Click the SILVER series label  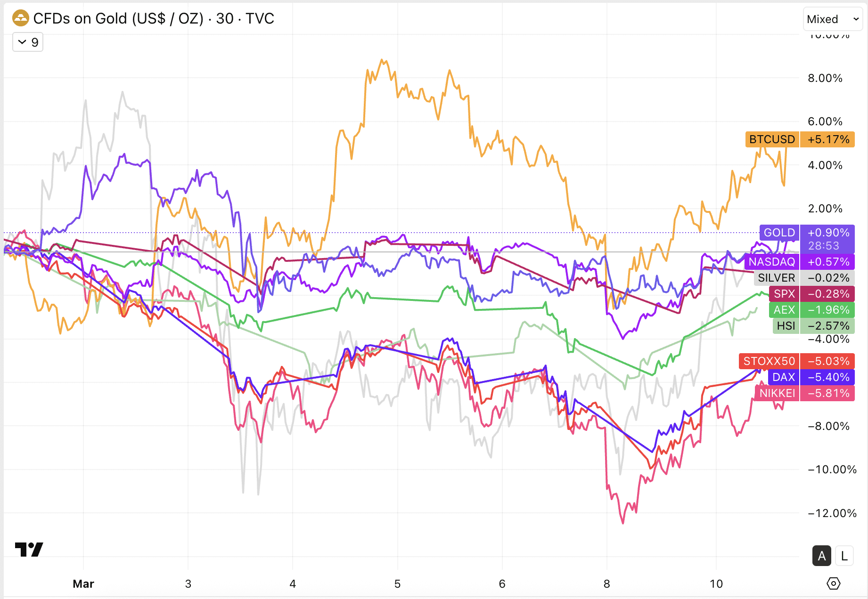click(776, 278)
